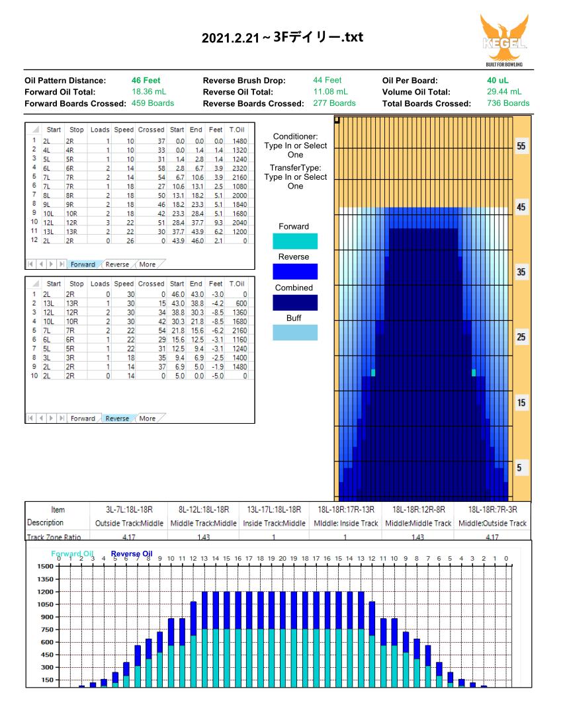The image size is (563, 728).
Task: Click the 'Inside Track:Middle' description
Action: click(274, 523)
